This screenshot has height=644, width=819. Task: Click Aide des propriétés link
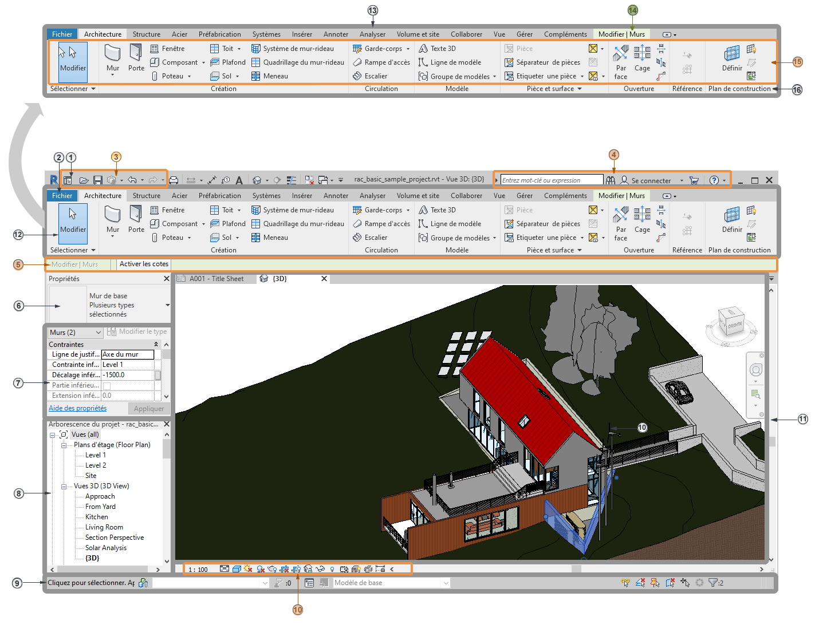click(78, 408)
